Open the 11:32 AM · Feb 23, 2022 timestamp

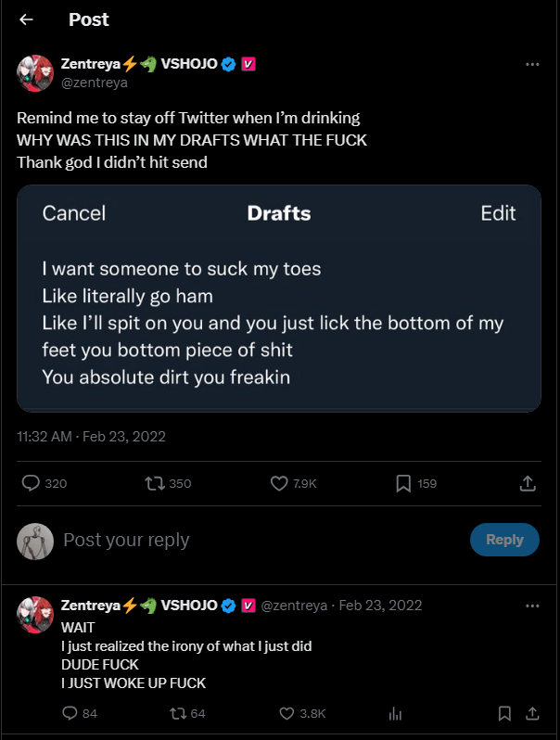point(91,437)
